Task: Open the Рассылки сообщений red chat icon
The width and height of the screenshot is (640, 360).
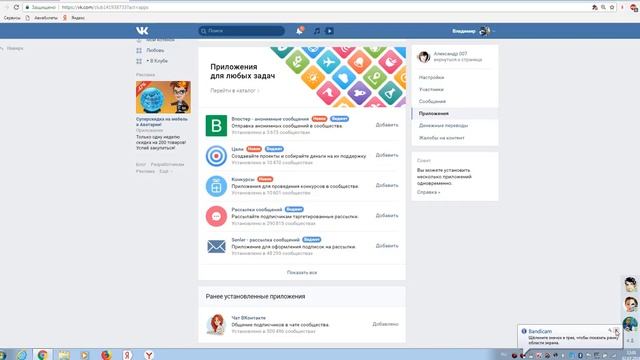Action: [x=216, y=216]
